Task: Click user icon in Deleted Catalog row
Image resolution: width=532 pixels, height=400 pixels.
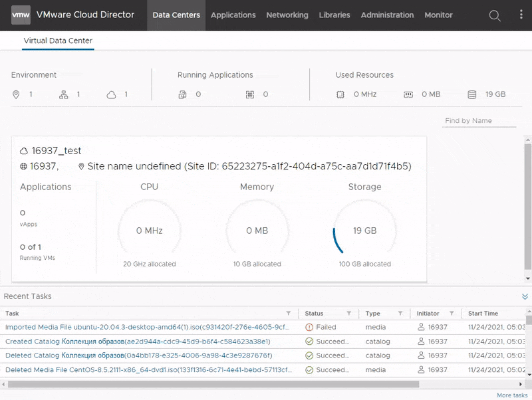Action: pos(421,355)
